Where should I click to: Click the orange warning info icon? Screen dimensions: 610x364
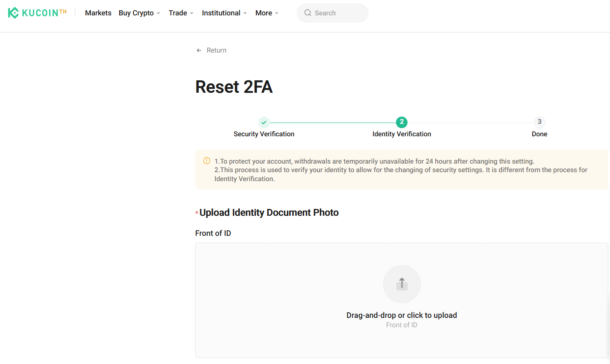[x=207, y=161]
